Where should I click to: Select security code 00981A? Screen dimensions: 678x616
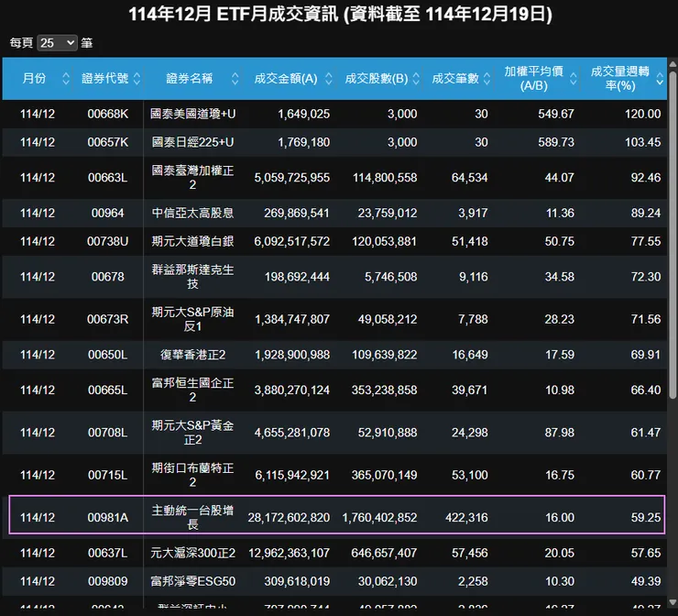pos(108,517)
